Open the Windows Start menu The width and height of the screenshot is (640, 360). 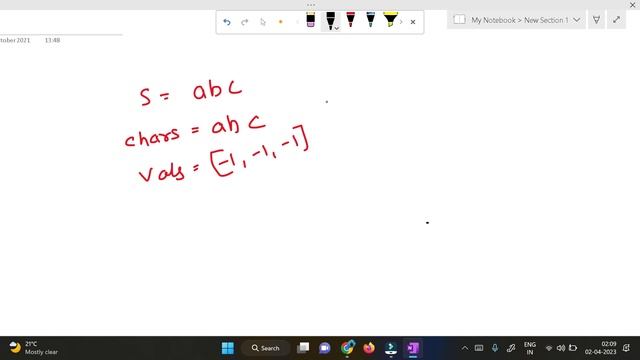228,348
